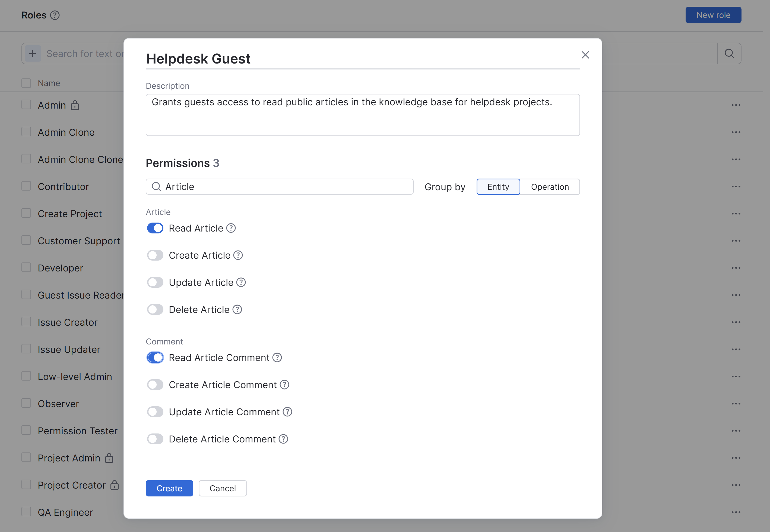The width and height of the screenshot is (770, 532).
Task: Open the three-dot menu for Customer Support row
Action: [736, 241]
